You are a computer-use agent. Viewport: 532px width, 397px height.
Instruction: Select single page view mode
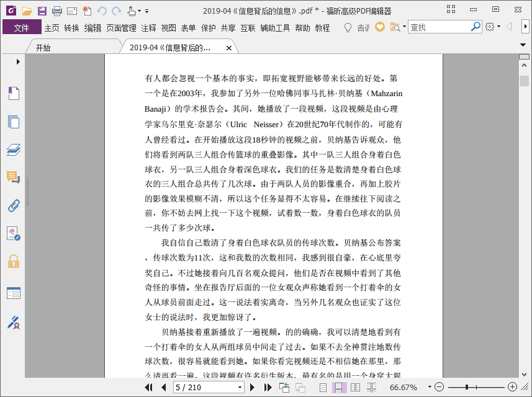pyautogui.click(x=323, y=387)
